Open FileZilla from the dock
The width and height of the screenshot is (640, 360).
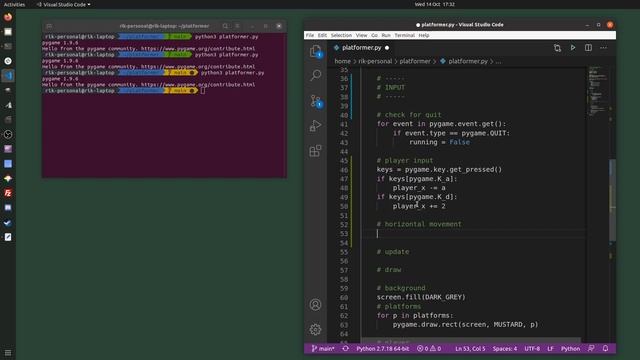click(x=8, y=193)
